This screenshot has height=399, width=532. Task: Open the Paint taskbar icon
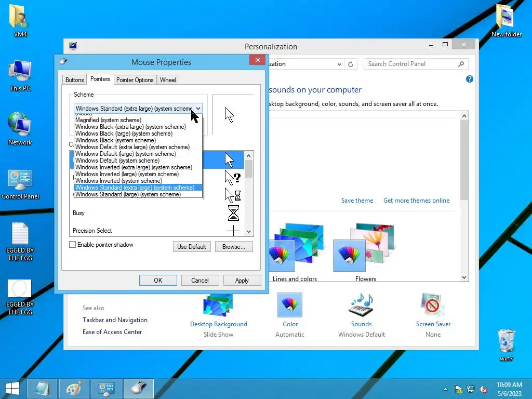74,389
